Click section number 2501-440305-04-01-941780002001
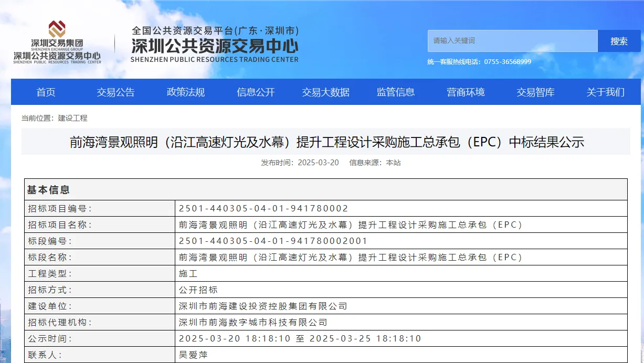This screenshot has height=363, width=644. click(x=273, y=241)
